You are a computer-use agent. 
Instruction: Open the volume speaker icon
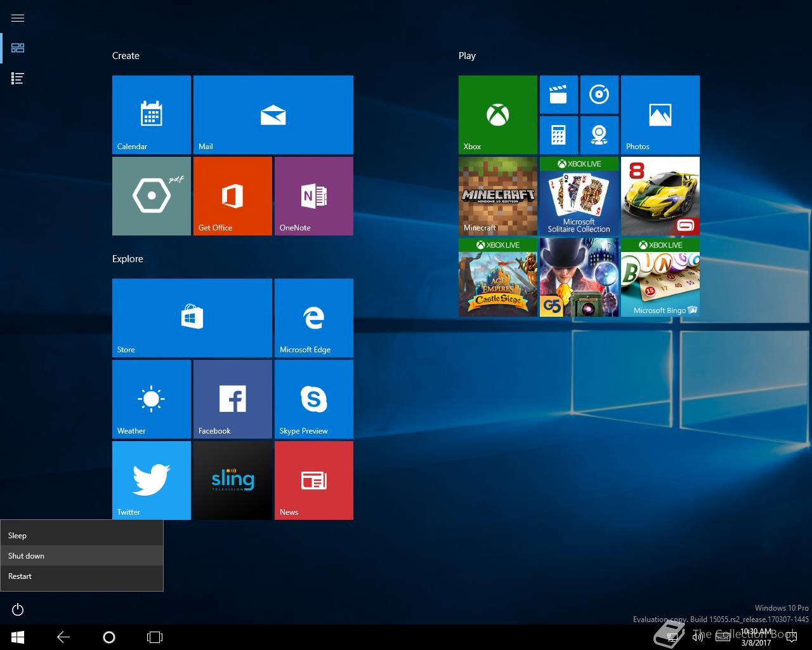tap(698, 637)
